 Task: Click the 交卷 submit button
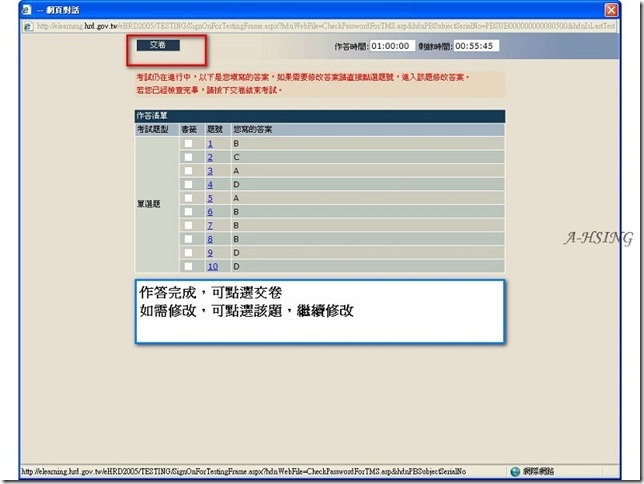[x=158, y=45]
